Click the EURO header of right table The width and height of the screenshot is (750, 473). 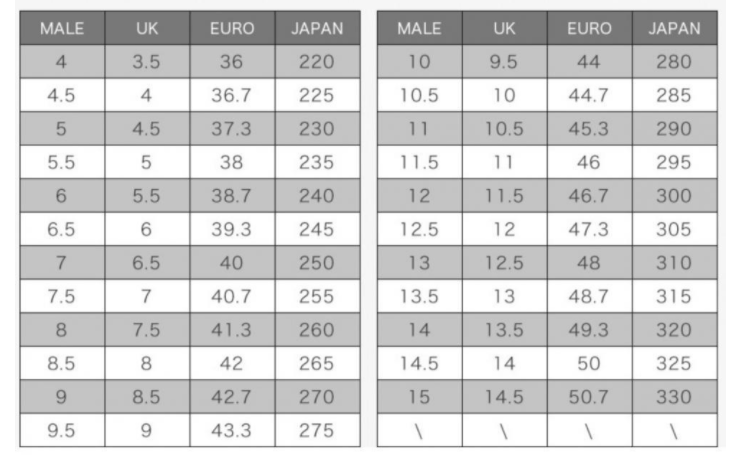point(589,28)
